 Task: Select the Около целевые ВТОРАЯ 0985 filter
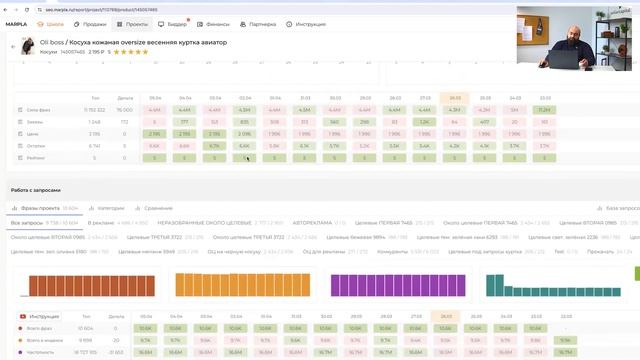[x=64, y=237]
